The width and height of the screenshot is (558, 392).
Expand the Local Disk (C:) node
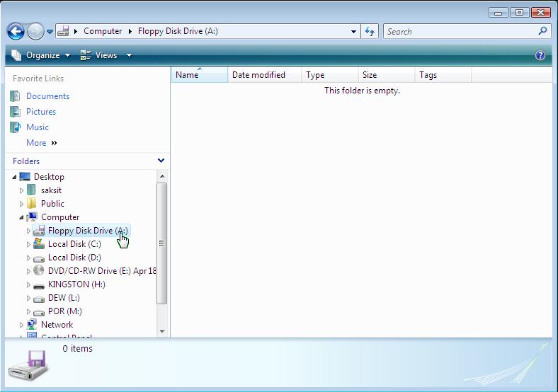point(28,244)
